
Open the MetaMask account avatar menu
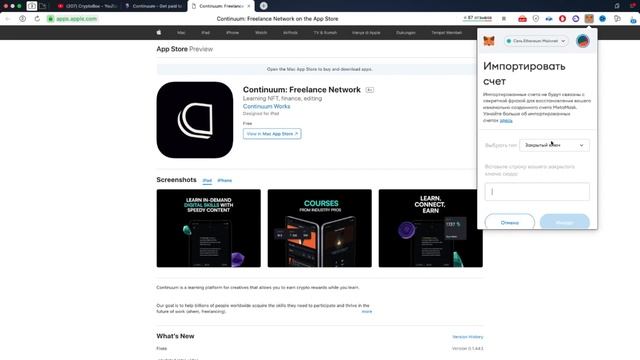pyautogui.click(x=582, y=41)
